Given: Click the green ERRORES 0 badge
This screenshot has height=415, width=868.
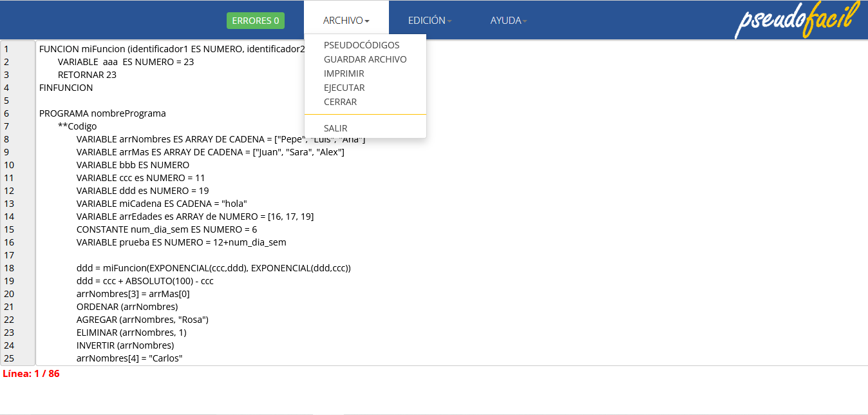Looking at the screenshot, I should 255,21.
